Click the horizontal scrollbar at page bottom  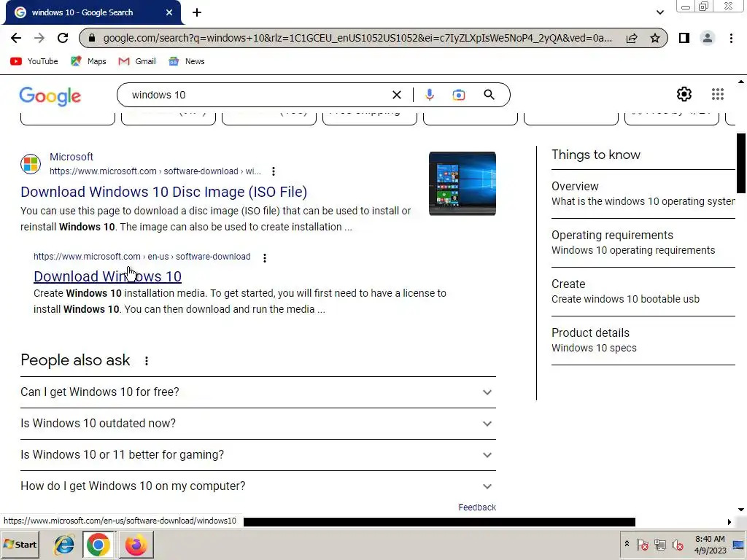pyautogui.click(x=439, y=522)
